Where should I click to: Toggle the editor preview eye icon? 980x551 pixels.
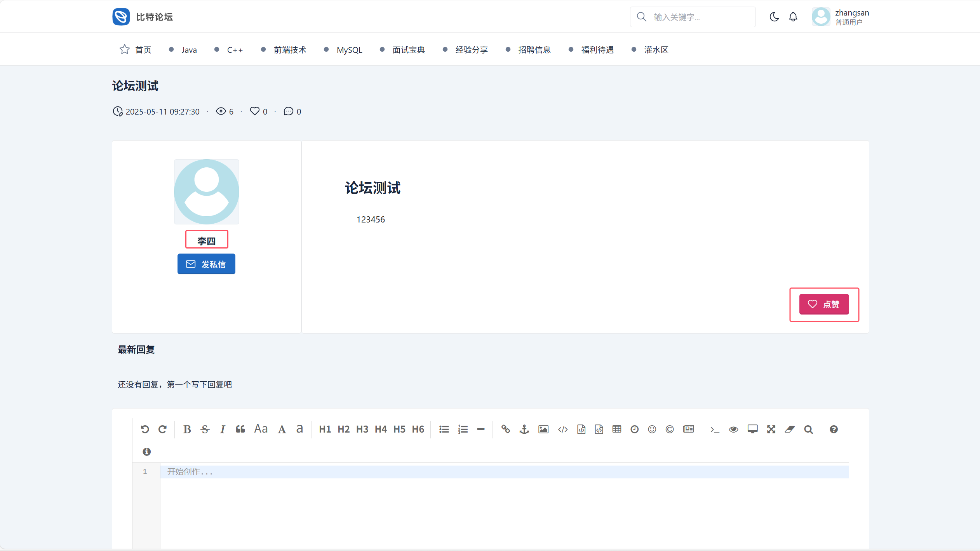click(x=733, y=429)
